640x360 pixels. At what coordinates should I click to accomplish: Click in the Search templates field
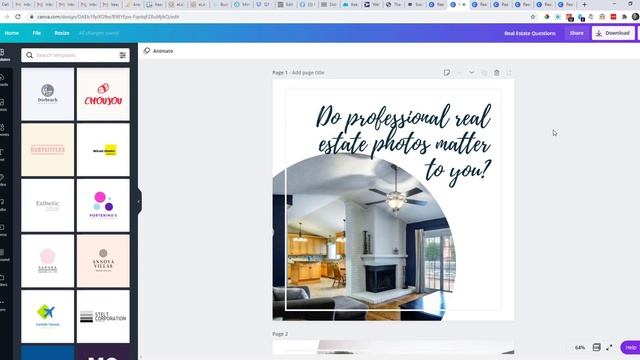[76, 55]
